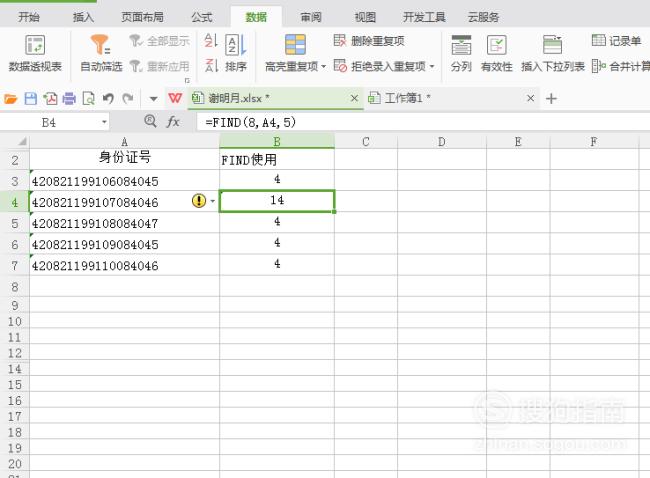
Task: Undo the last action
Action: (x=108, y=99)
